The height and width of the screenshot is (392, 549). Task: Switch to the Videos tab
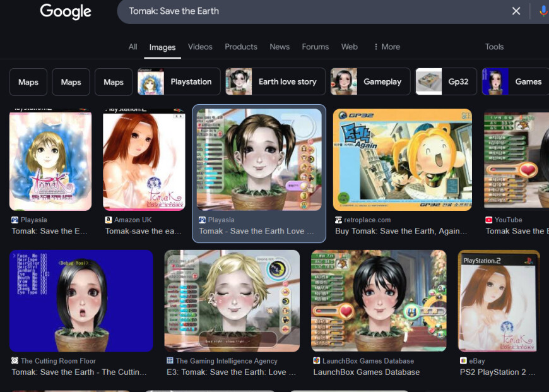coord(200,47)
